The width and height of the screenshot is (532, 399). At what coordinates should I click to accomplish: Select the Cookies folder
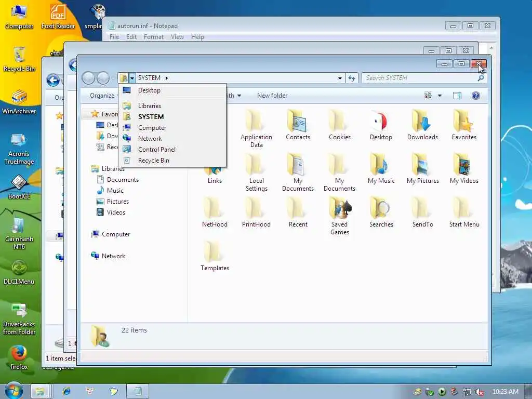click(339, 125)
